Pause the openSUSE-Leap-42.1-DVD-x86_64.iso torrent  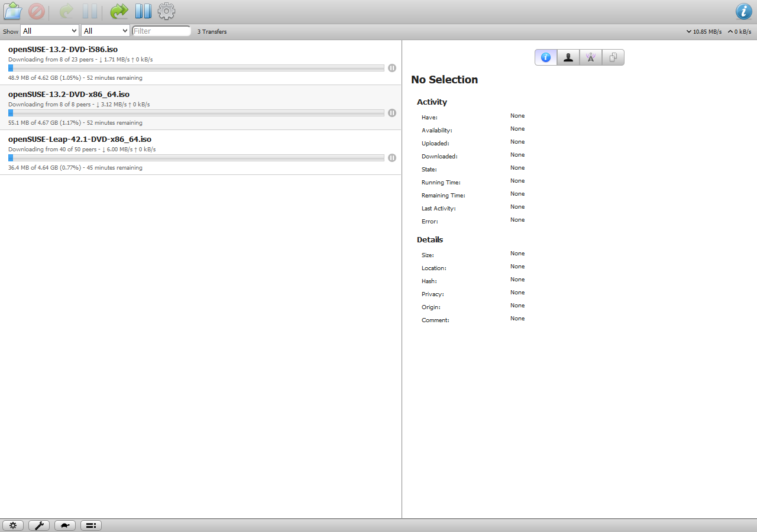pyautogui.click(x=392, y=158)
